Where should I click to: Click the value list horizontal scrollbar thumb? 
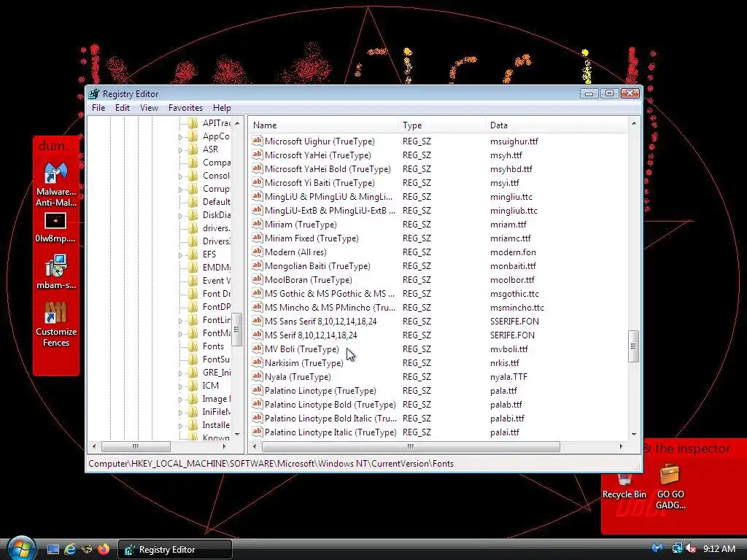[x=411, y=446]
